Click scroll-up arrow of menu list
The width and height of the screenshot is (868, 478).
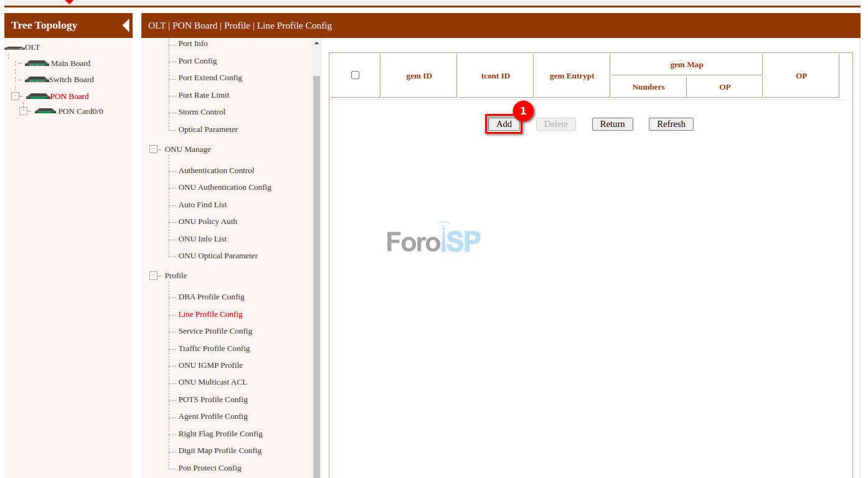[x=316, y=44]
